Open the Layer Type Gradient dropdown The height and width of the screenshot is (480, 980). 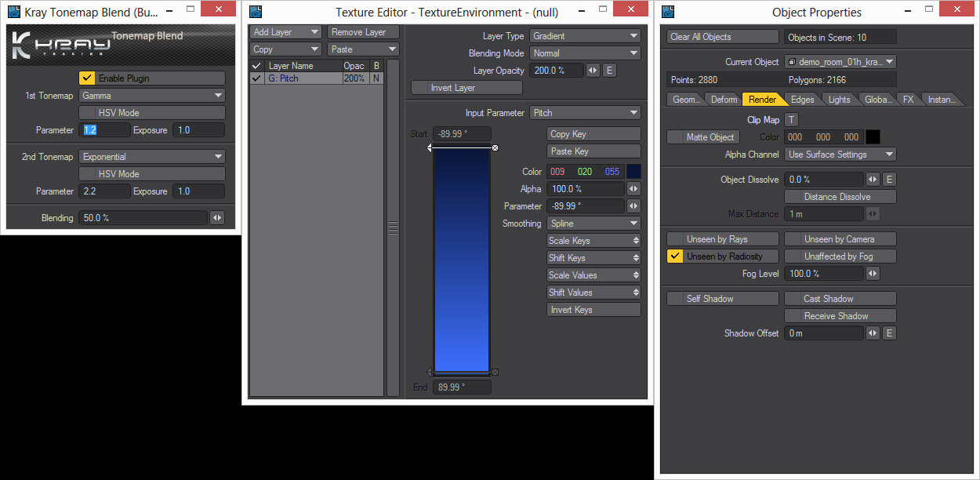pyautogui.click(x=585, y=36)
